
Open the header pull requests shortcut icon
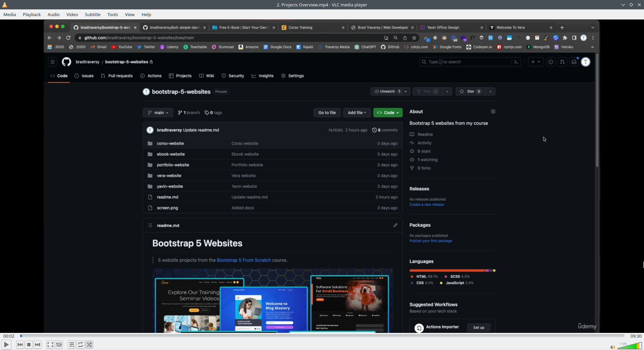(562, 62)
